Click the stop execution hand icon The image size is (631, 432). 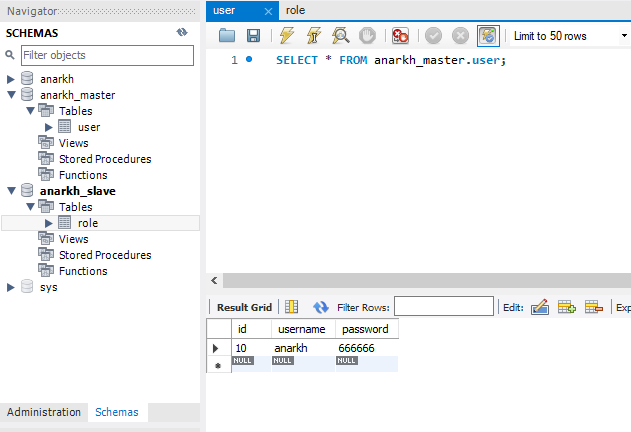366,36
